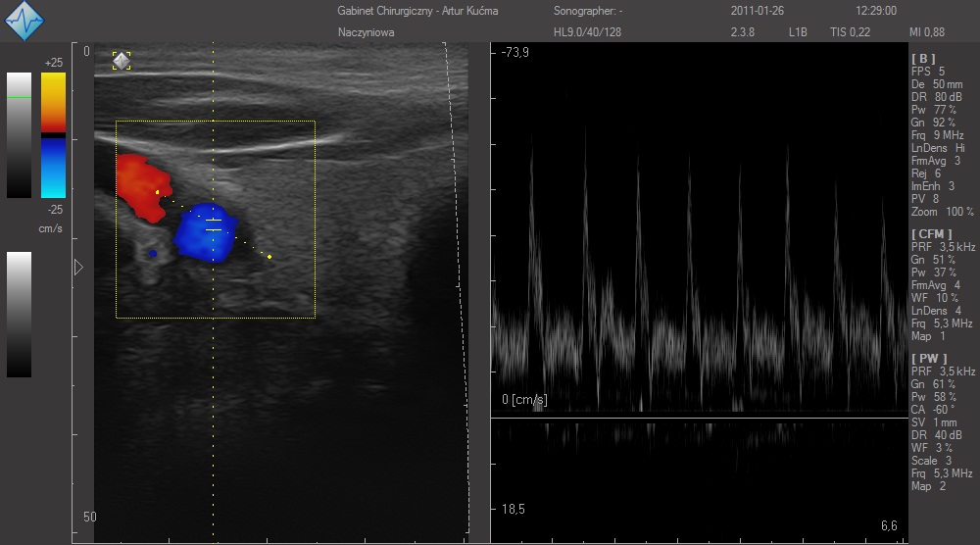Image resolution: width=980 pixels, height=545 pixels.
Task: Click the date 2011-01-26
Action: [758, 11]
